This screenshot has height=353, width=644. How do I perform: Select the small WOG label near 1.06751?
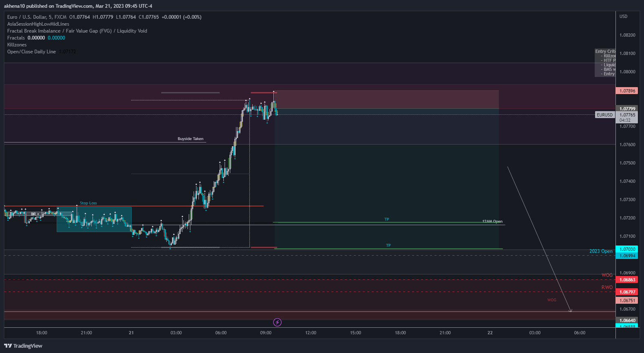click(x=551, y=300)
